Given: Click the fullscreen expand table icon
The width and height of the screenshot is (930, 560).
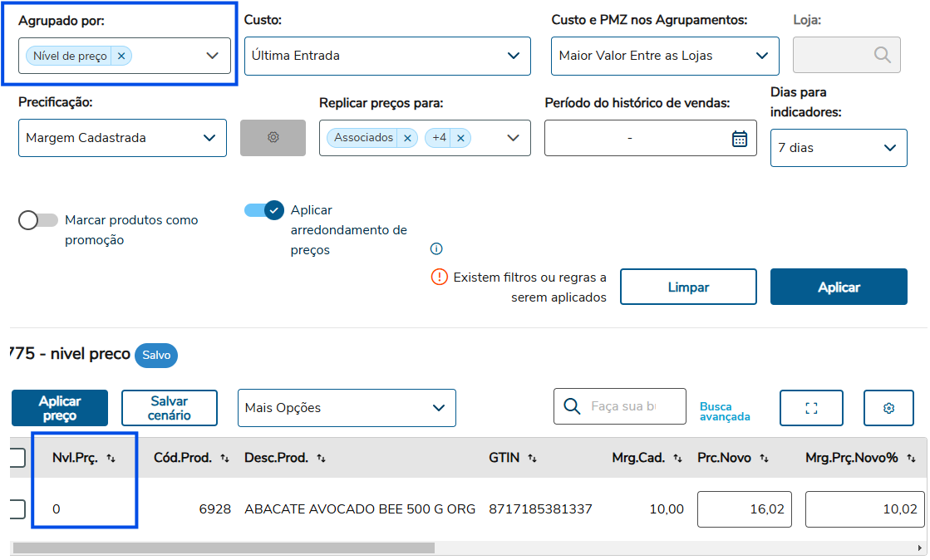Looking at the screenshot, I should click(x=811, y=408).
